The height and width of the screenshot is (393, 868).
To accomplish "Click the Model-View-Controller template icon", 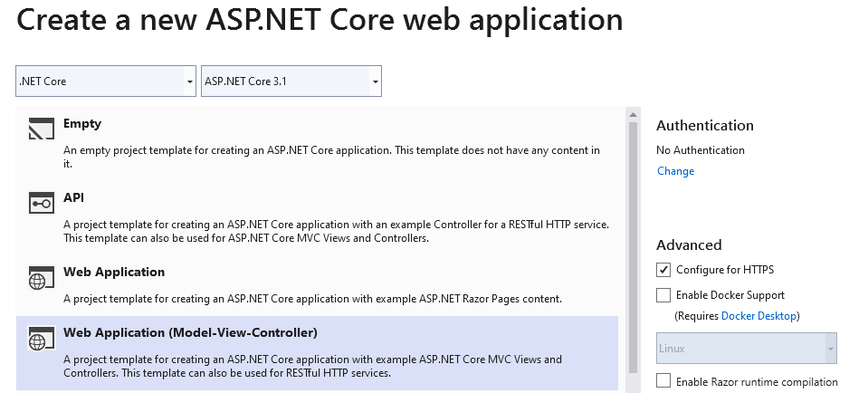I will (x=42, y=338).
